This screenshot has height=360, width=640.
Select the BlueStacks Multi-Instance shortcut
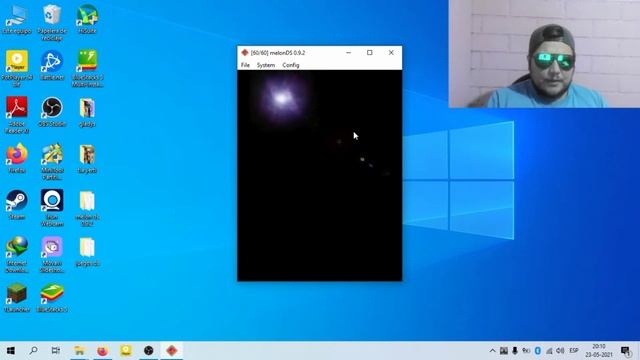click(x=87, y=68)
